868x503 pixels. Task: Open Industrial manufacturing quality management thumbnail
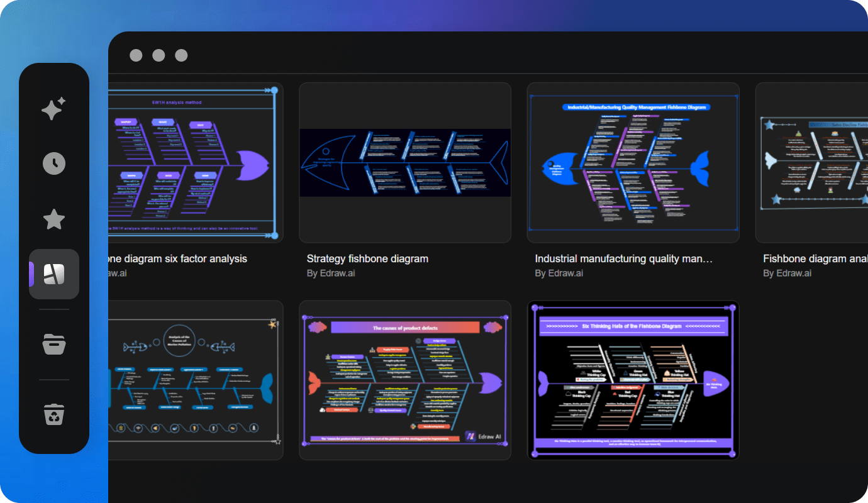(633, 163)
